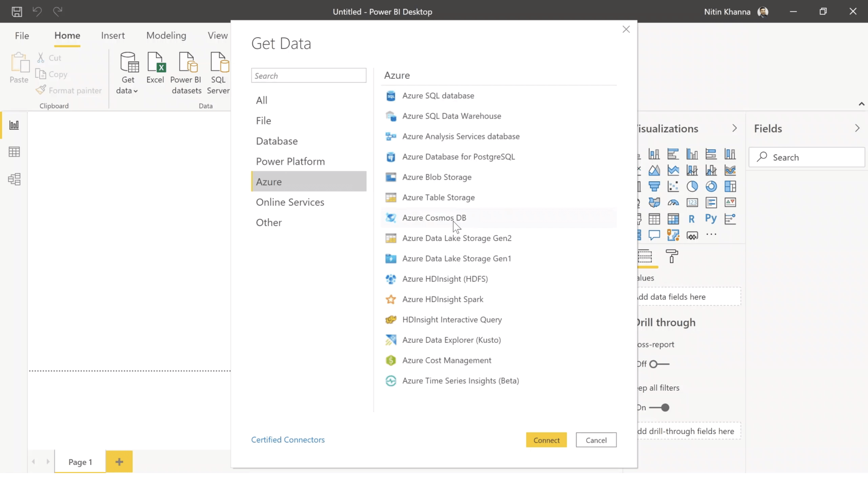
Task: Select the Power Platform category
Action: [309, 161]
